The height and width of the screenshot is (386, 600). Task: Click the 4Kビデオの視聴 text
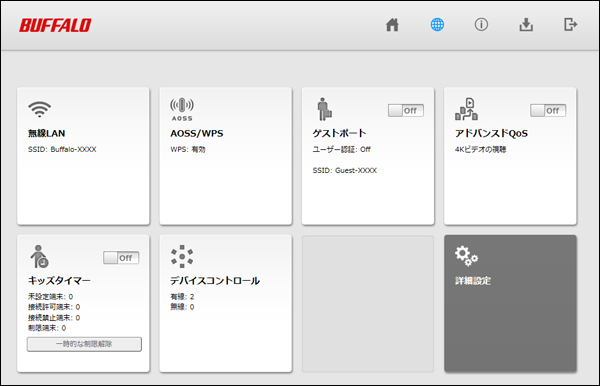[480, 149]
